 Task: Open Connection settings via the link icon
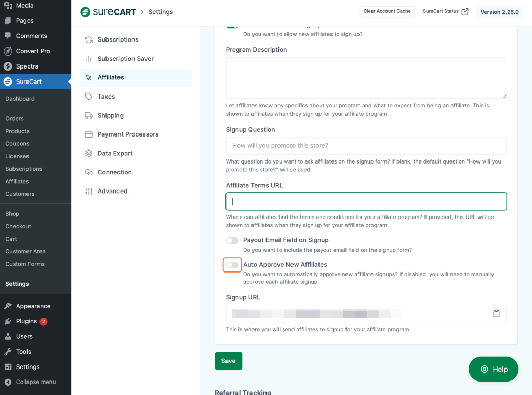pyautogui.click(x=87, y=172)
